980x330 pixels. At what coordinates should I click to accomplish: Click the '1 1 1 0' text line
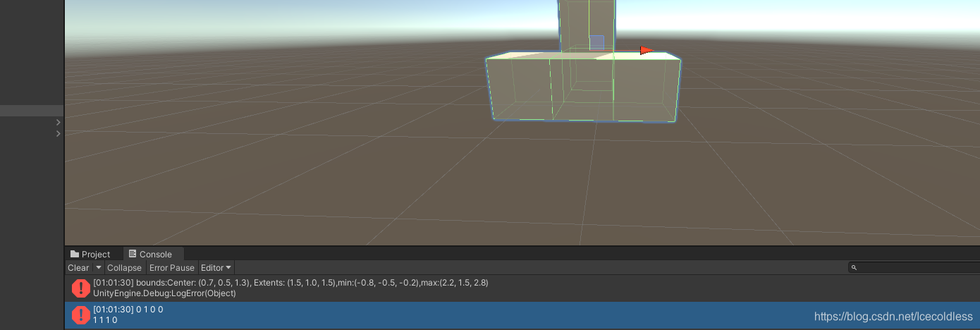[x=105, y=320]
